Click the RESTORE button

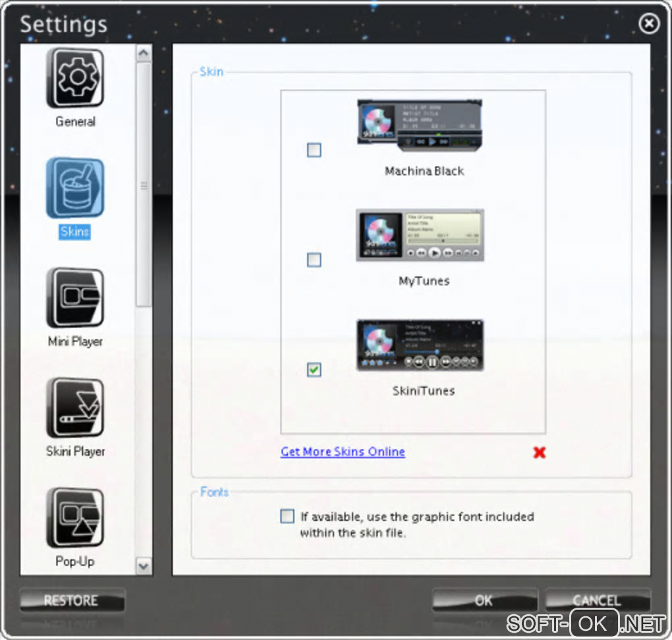[72, 600]
